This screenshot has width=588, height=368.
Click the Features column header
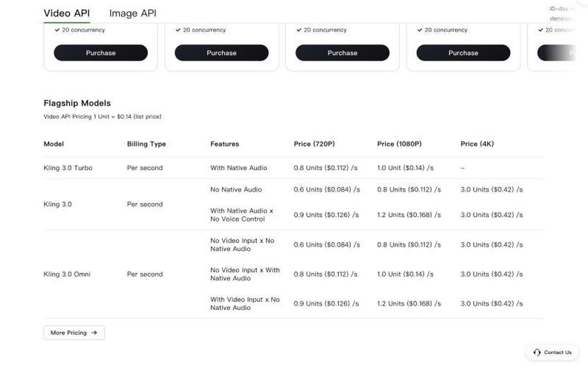coord(224,144)
